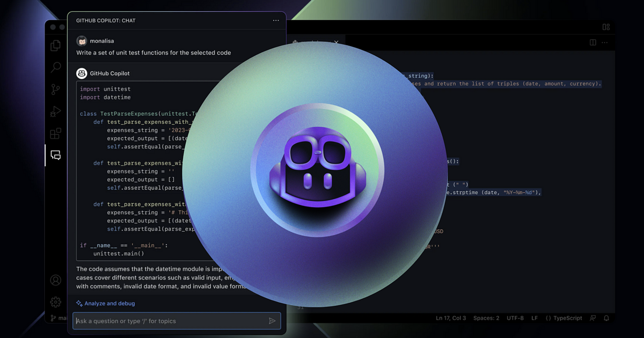Screen dimensions: 644x338
Task: Send the chat message with the arrow icon
Action: coord(272,321)
